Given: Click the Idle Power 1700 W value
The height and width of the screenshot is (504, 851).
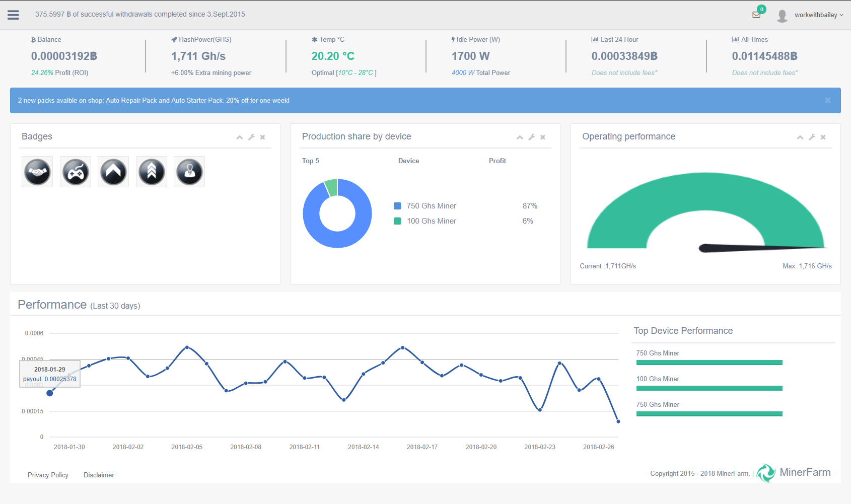Looking at the screenshot, I should tap(470, 56).
